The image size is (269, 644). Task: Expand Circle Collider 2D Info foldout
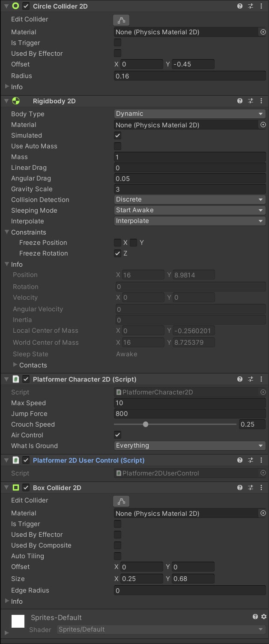pos(7,87)
